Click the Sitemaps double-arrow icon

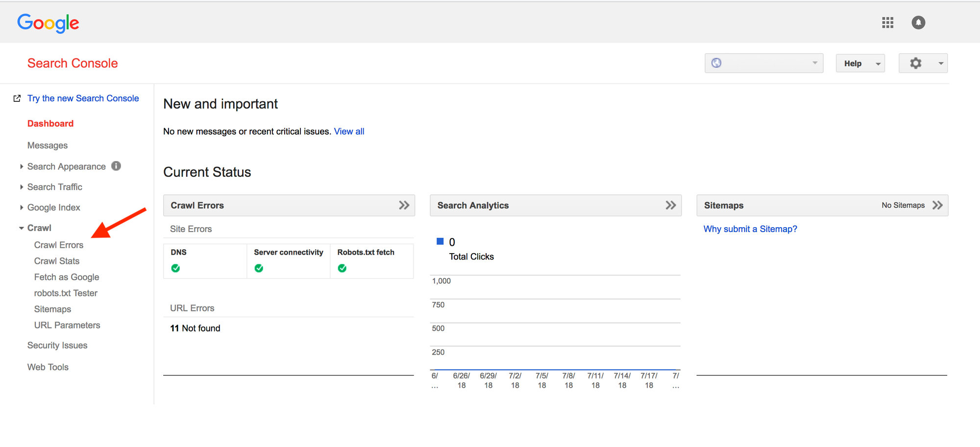(x=937, y=205)
